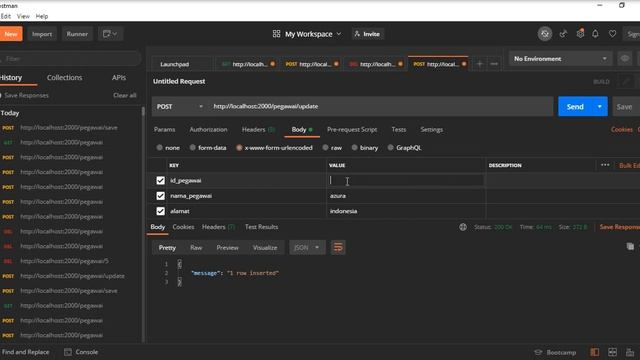Click the workspace grid icon beside My Workspace

tap(276, 34)
